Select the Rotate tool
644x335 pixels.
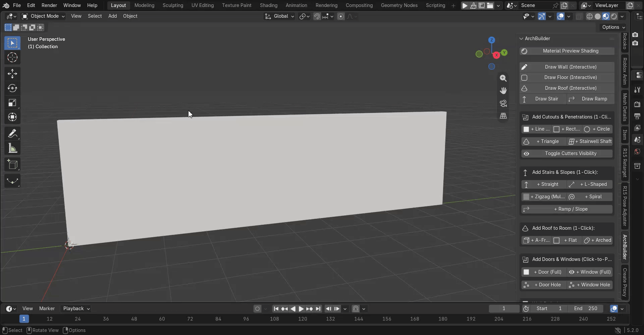pyautogui.click(x=12, y=88)
